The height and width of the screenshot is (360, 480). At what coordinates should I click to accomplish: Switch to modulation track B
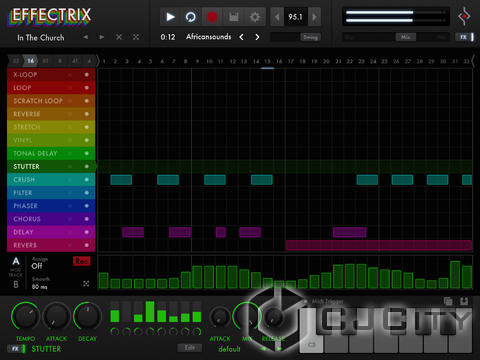(16, 284)
